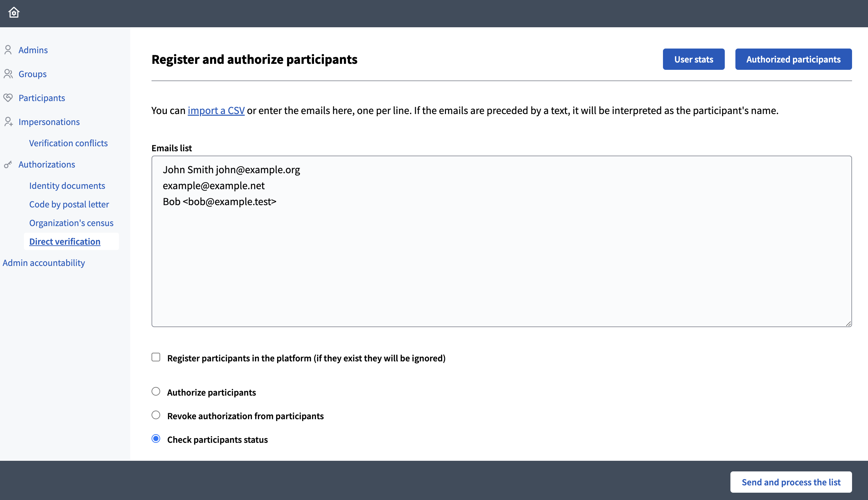This screenshot has width=868, height=500.
Task: Open the Direct verification sidebar item
Action: pyautogui.click(x=65, y=241)
